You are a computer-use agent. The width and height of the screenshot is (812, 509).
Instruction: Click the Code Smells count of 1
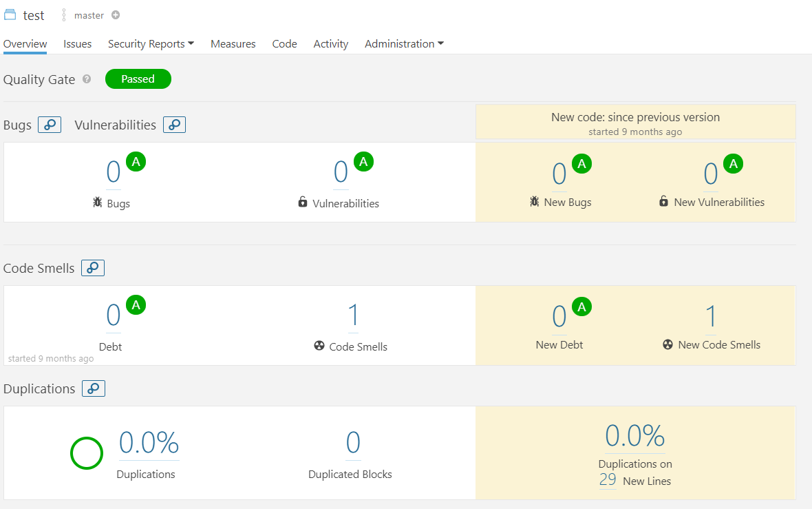tap(353, 315)
